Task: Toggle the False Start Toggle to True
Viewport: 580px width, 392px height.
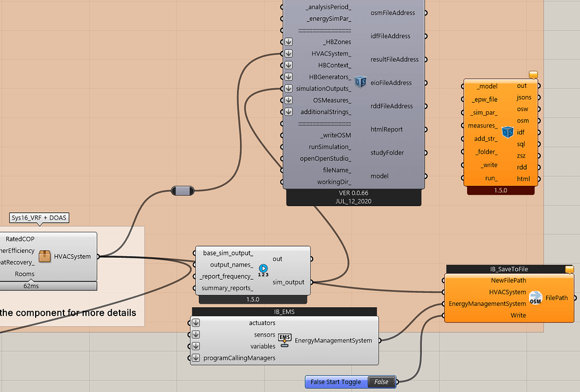Action: click(381, 382)
